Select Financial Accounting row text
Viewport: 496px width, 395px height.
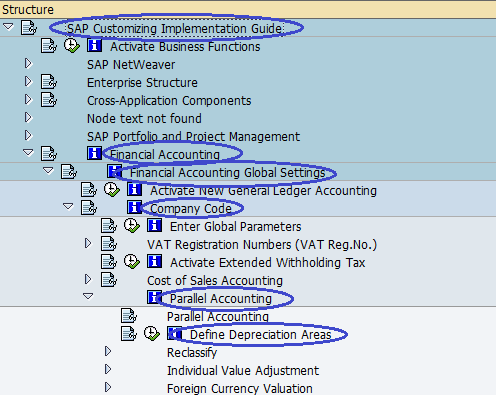(x=165, y=155)
